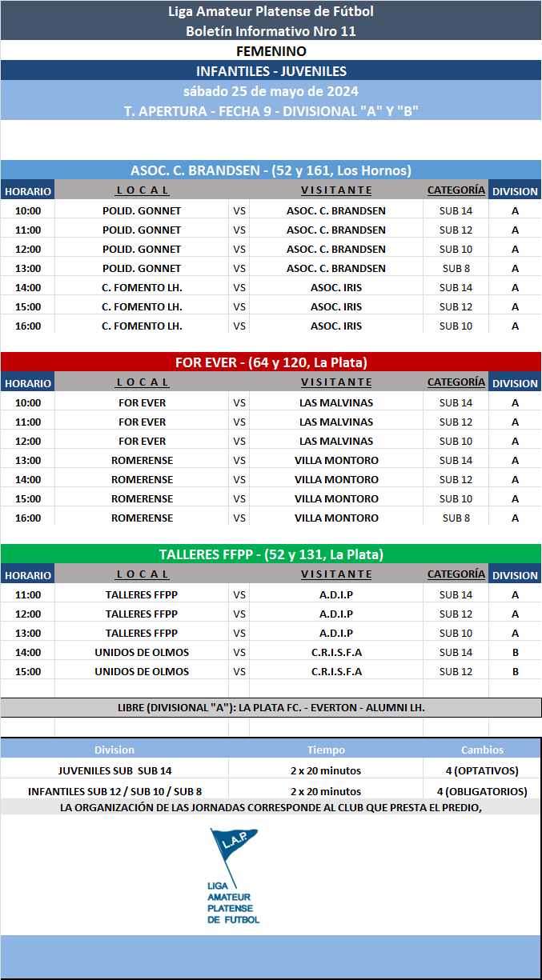542x980 pixels.
Task: Click the green TALLERES FFPP venue header
Action: pyautogui.click(x=271, y=554)
